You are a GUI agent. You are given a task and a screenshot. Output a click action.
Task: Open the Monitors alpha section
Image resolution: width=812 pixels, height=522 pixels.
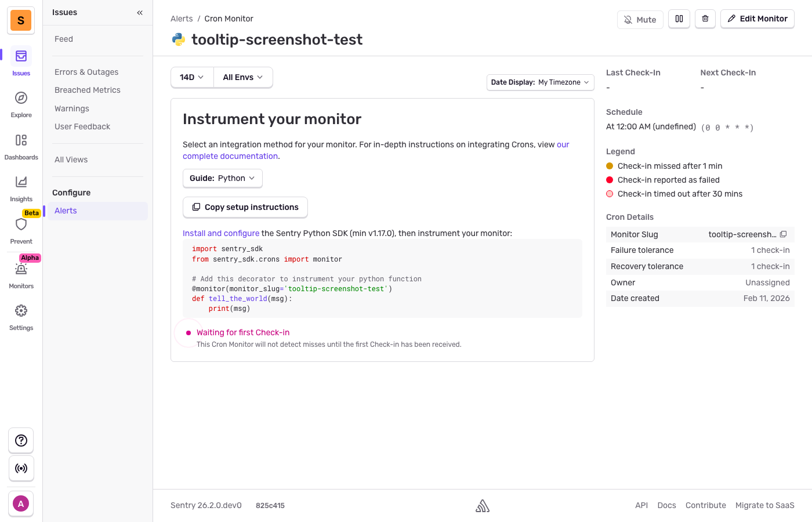tap(21, 270)
